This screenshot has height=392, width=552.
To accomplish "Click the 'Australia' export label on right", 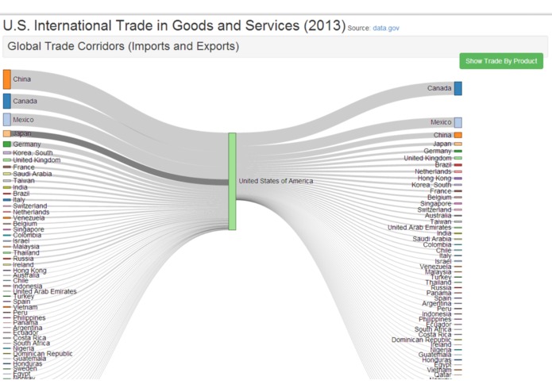I will pos(438,216).
